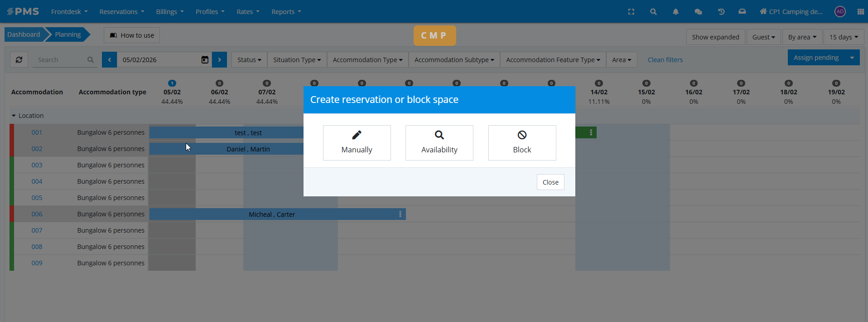868x322 pixels.
Task: Select the Availability search option
Action: pos(439,143)
